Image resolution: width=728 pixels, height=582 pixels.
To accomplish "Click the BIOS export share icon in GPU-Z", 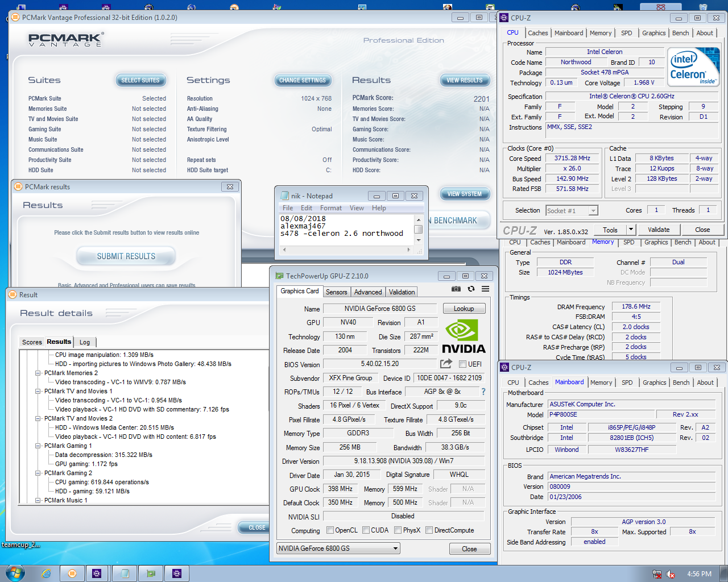I will pyautogui.click(x=446, y=364).
